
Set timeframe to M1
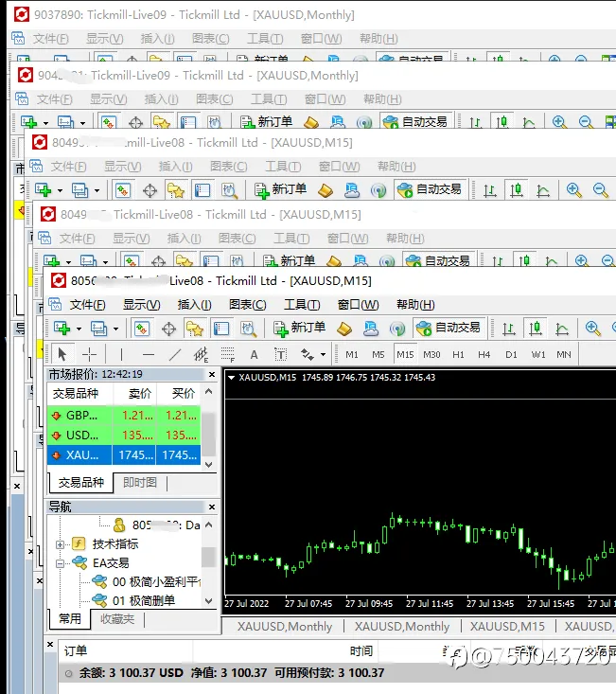[x=352, y=354]
